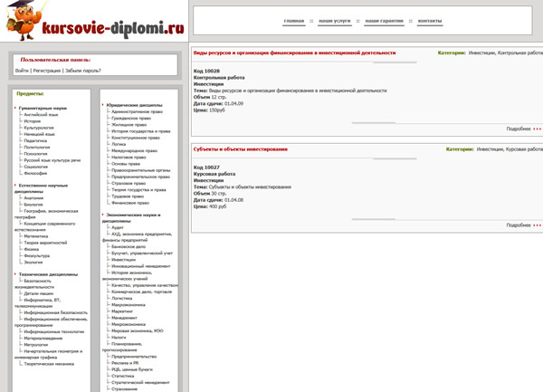Viewport: 543px width, 392px height.
Task: Open the «наши гарантии» menu item
Action: [384, 21]
